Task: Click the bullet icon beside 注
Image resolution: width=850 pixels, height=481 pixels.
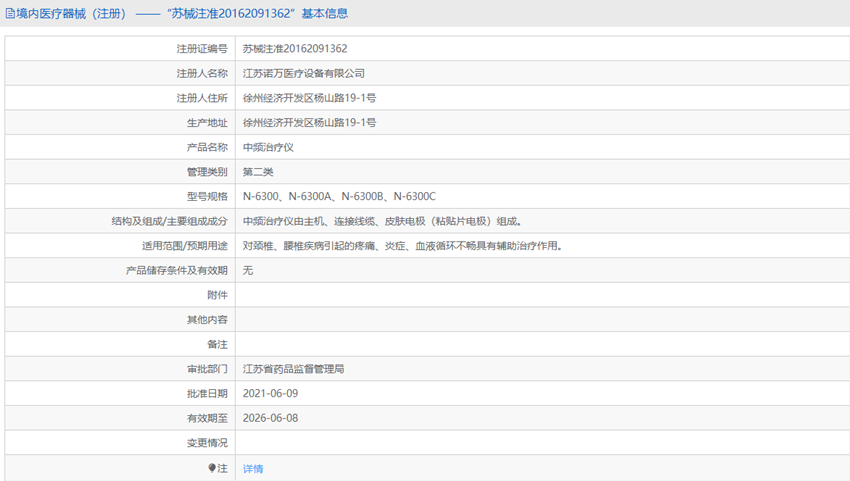Action: (x=212, y=468)
